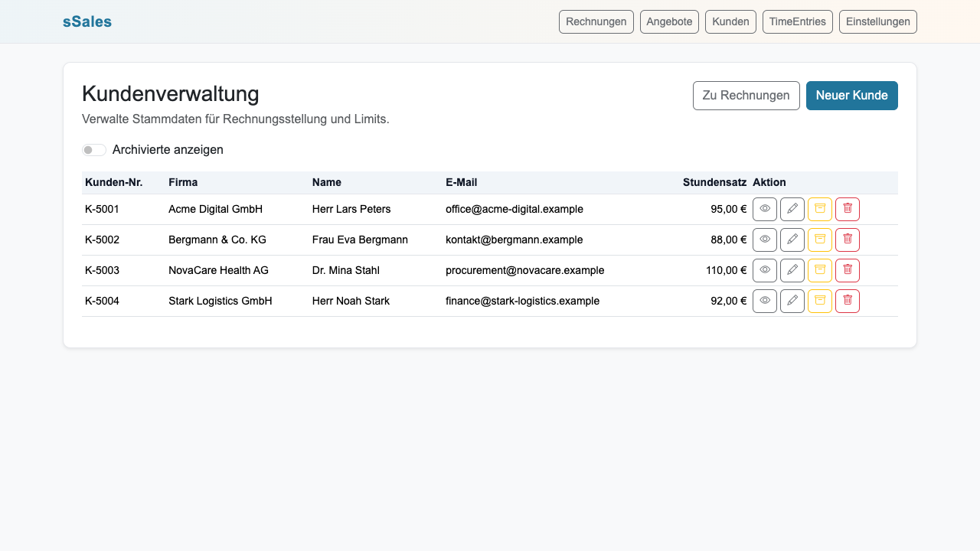Archive NovaCare Health AG
This screenshot has width=980, height=551.
(x=819, y=270)
